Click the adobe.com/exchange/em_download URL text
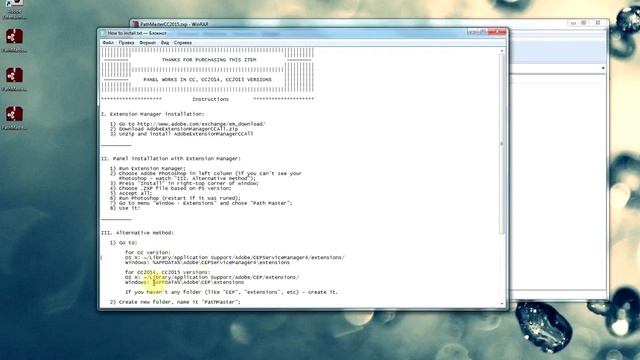 201,124
